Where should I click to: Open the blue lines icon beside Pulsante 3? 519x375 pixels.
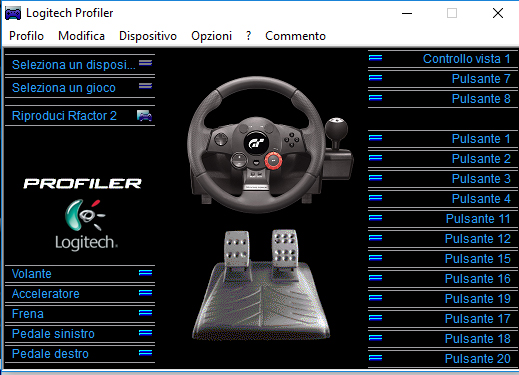[375, 178]
